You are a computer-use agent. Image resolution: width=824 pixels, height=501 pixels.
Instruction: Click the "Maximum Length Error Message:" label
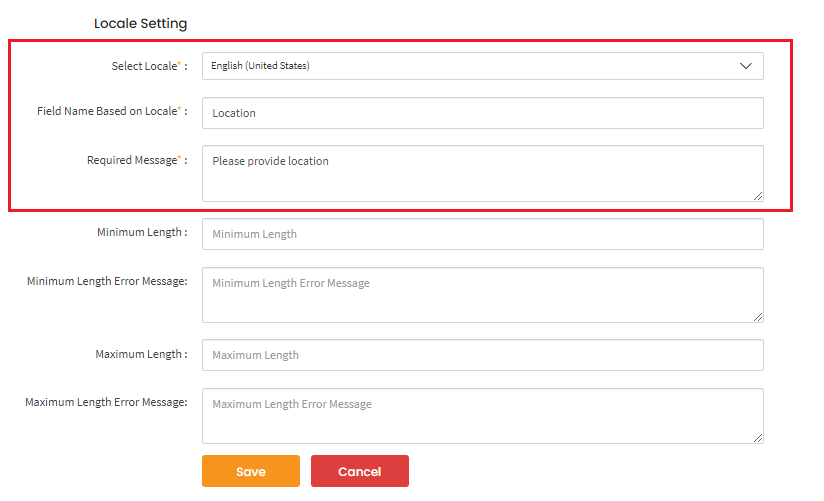pos(106,402)
